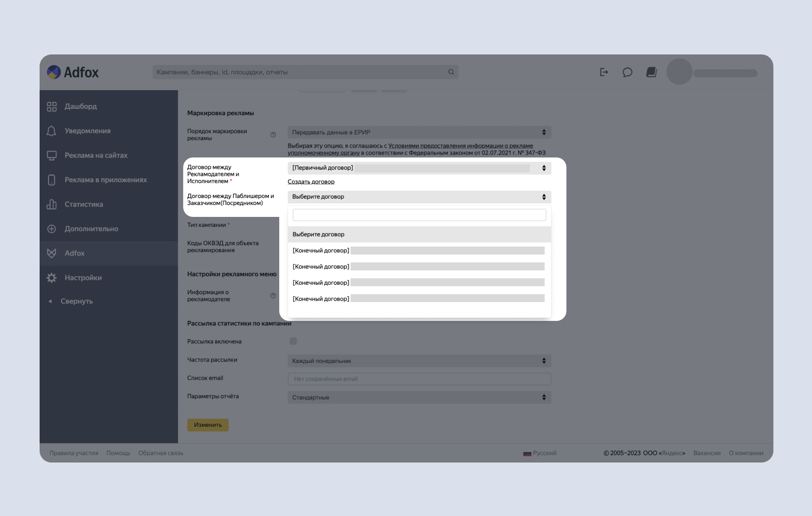Open Дашборд in the sidebar

pyautogui.click(x=80, y=106)
